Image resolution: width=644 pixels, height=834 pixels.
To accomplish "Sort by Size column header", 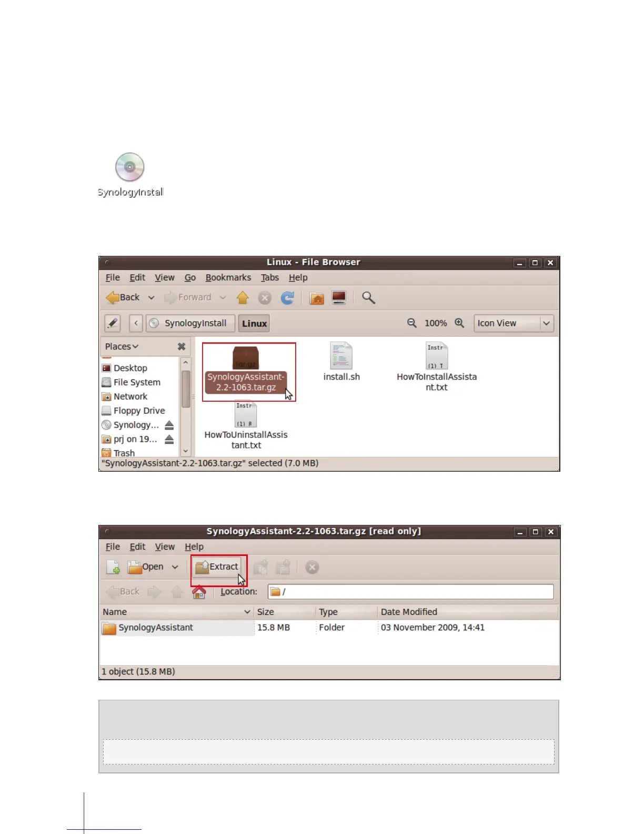I will click(285, 612).
